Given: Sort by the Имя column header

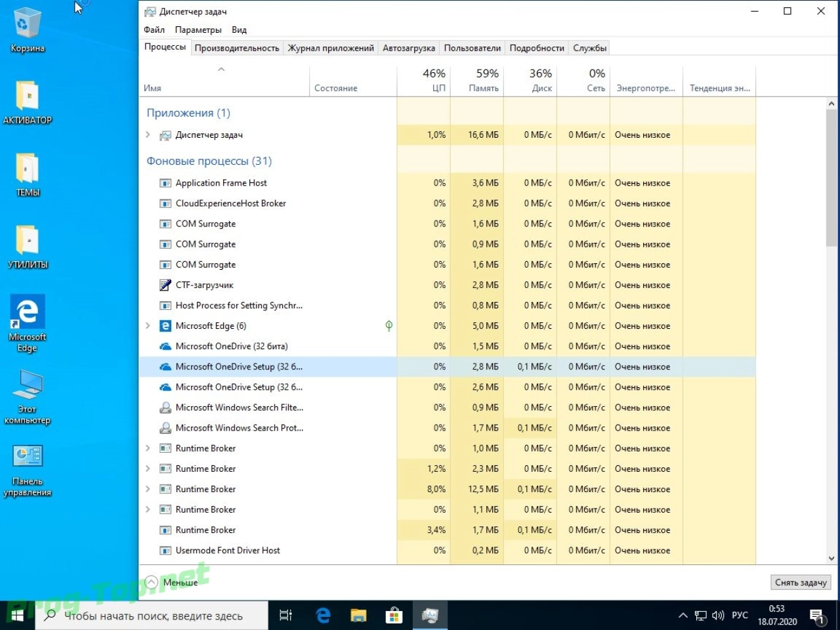Looking at the screenshot, I should click(x=223, y=81).
